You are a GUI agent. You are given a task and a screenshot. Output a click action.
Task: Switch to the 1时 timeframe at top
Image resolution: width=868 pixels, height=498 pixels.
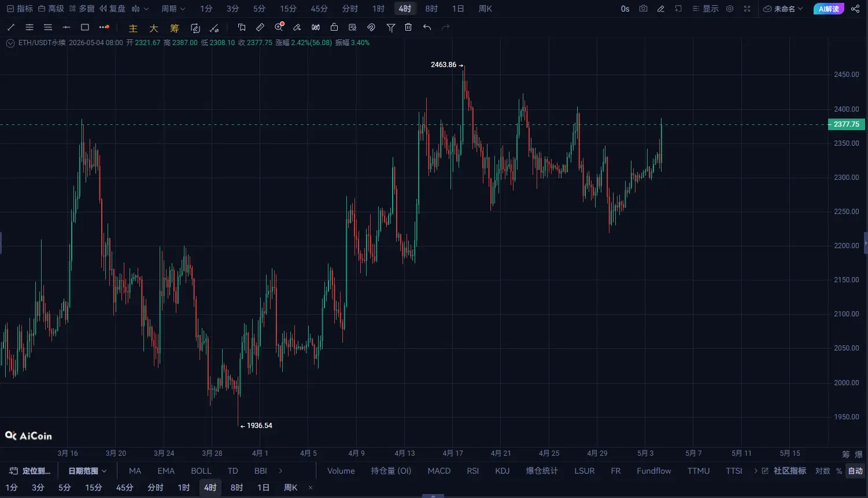point(378,9)
